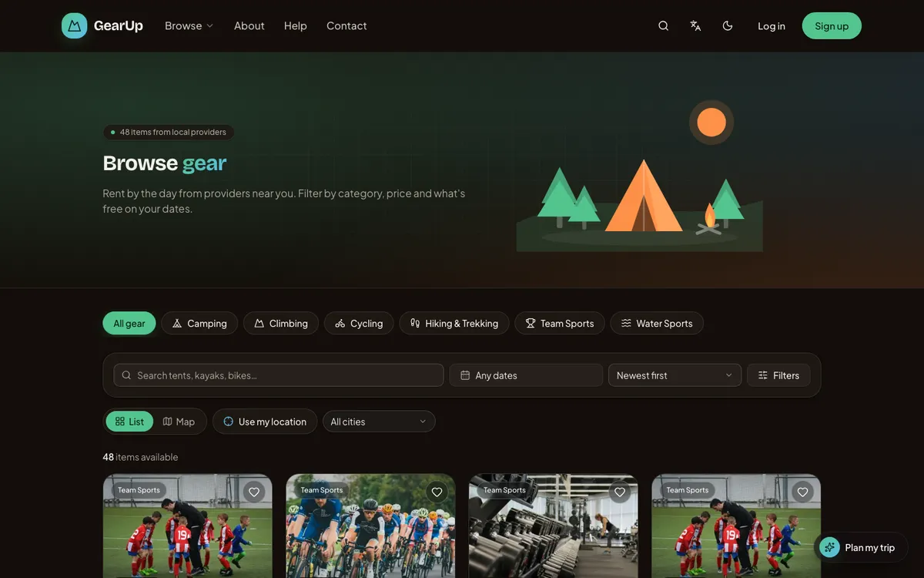Click the GearUp brand name
924x578 pixels.
click(119, 25)
